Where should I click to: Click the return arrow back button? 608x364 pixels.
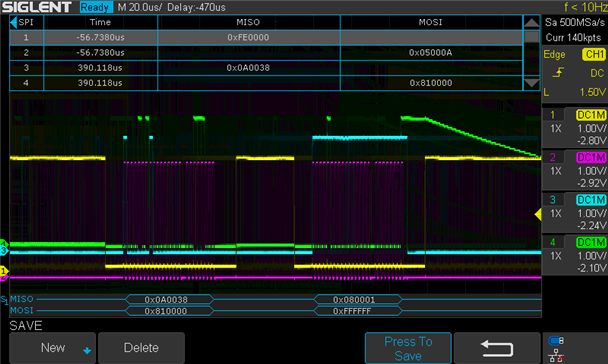tap(497, 348)
